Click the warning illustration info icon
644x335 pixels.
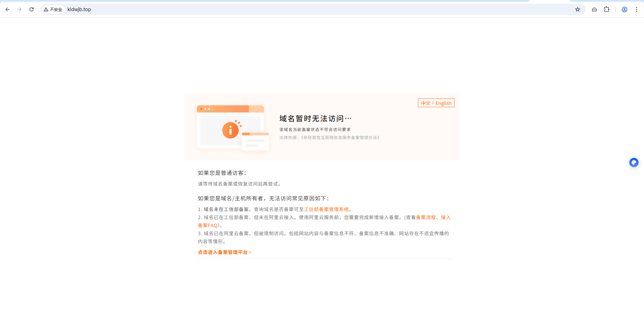tap(230, 131)
